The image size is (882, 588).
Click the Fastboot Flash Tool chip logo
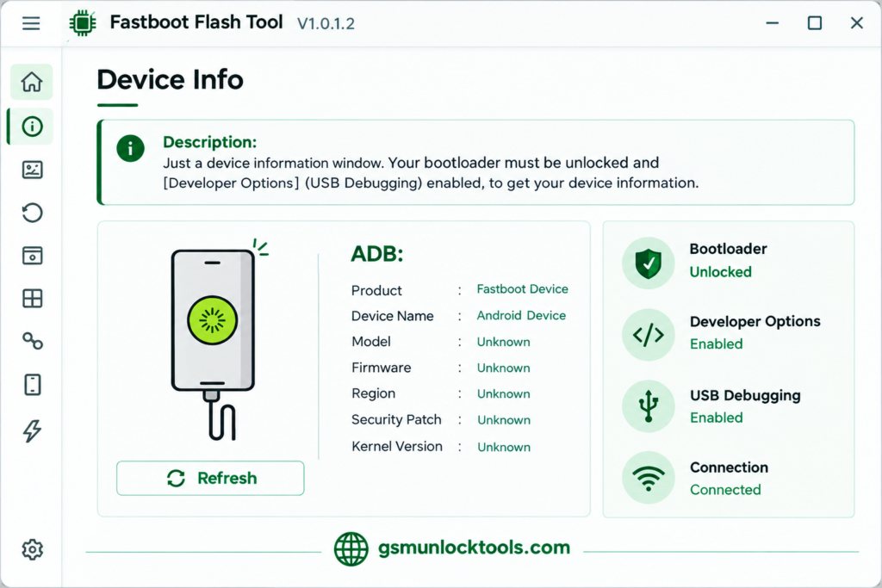(x=83, y=23)
